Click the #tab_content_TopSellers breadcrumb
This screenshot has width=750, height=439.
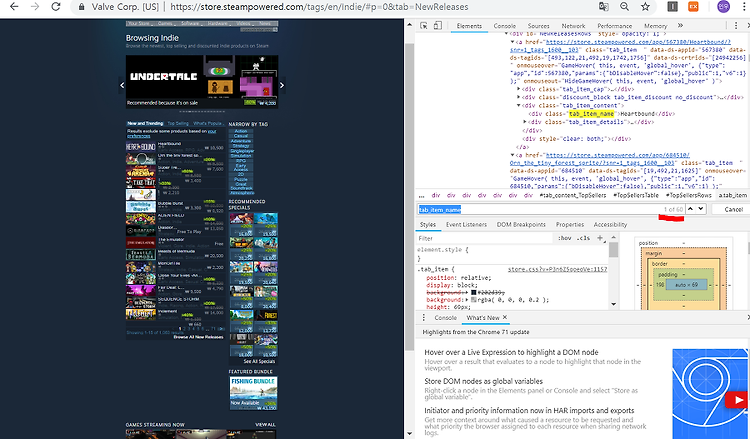(x=573, y=196)
